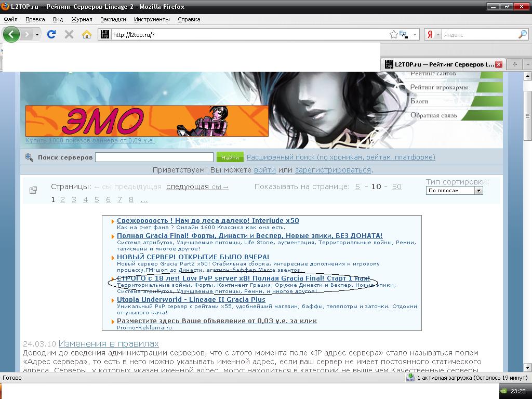The width and height of the screenshot is (532, 399).
Task: Click the green tray icon near the clock
Action: coord(504,391)
